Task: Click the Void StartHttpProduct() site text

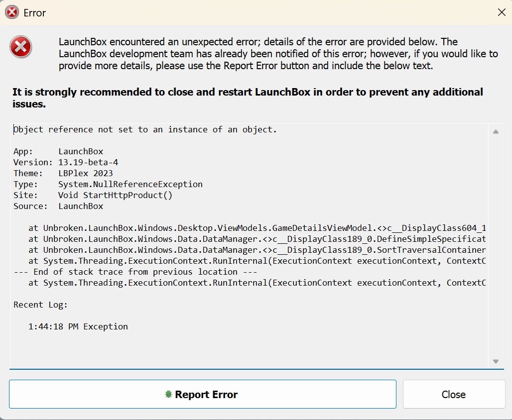Action: [115, 195]
